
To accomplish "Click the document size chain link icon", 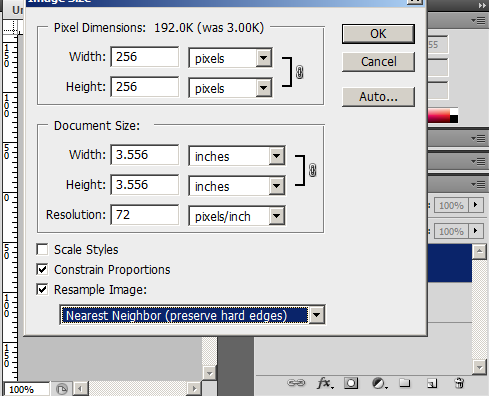I will point(313,170).
